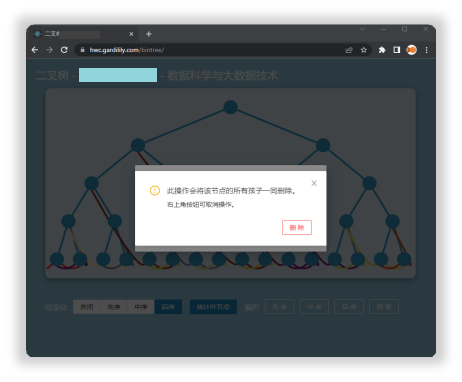The height and width of the screenshot is (382, 462).
Task: Share this page via address bar icon
Action: point(349,50)
